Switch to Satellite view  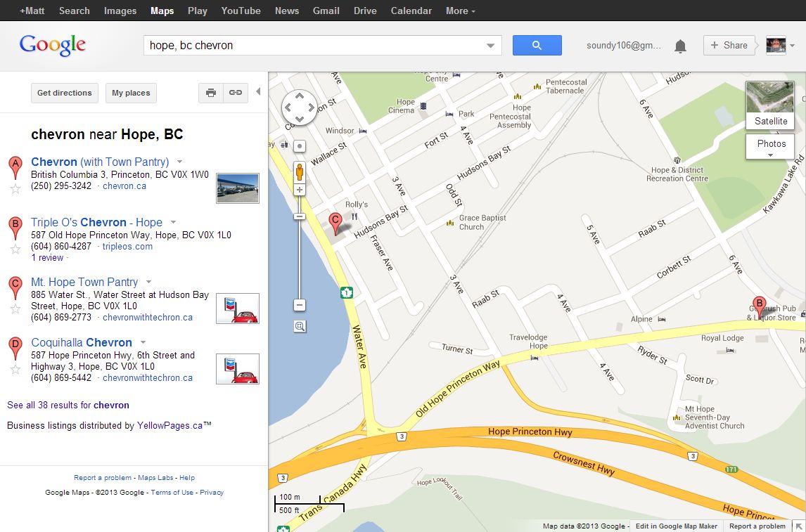click(x=770, y=105)
